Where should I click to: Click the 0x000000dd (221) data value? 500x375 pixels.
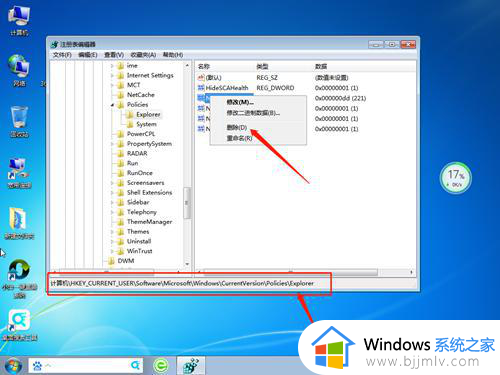point(340,98)
